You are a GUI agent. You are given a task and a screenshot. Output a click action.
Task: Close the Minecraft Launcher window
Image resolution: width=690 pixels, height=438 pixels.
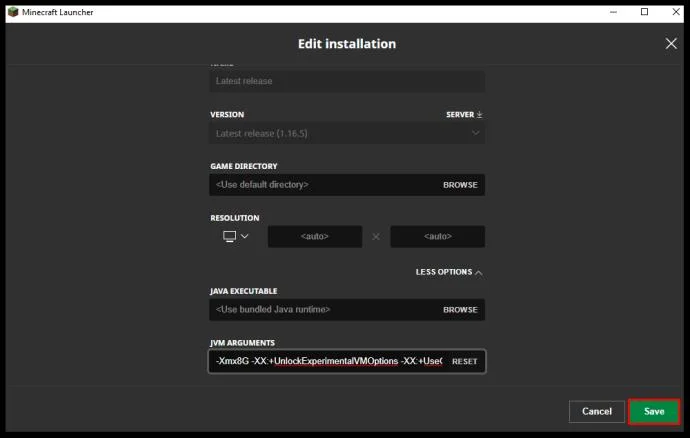coord(676,12)
